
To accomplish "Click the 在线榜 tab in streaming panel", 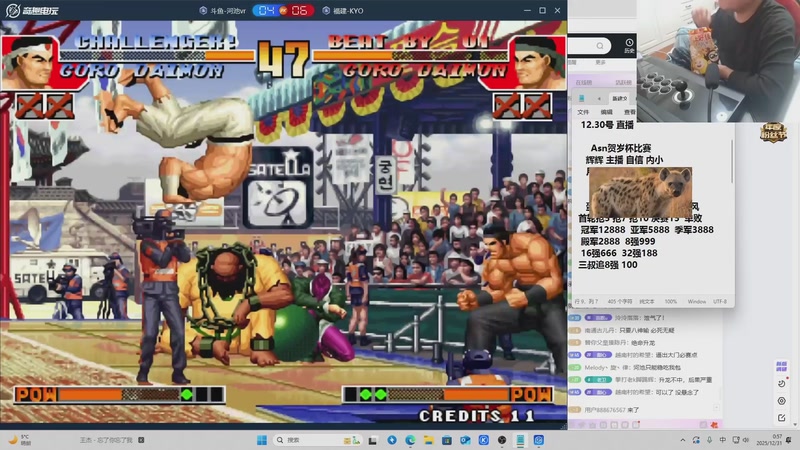I will coord(584,82).
